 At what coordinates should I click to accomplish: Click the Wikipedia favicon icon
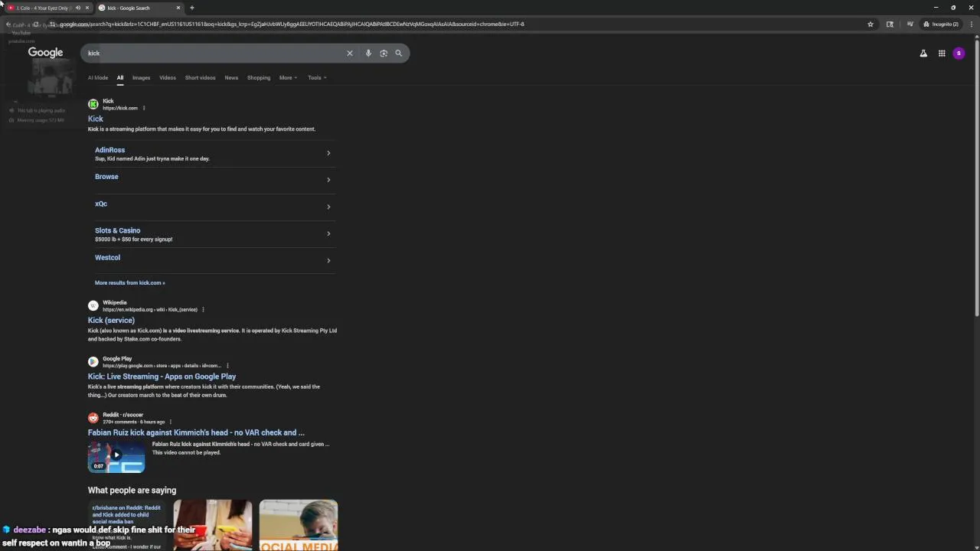coord(93,305)
